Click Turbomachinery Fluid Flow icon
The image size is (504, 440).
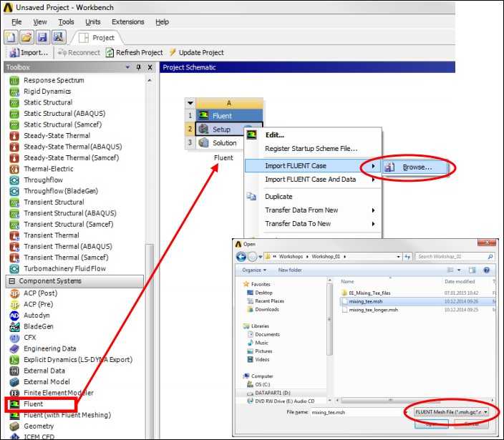click(x=14, y=268)
